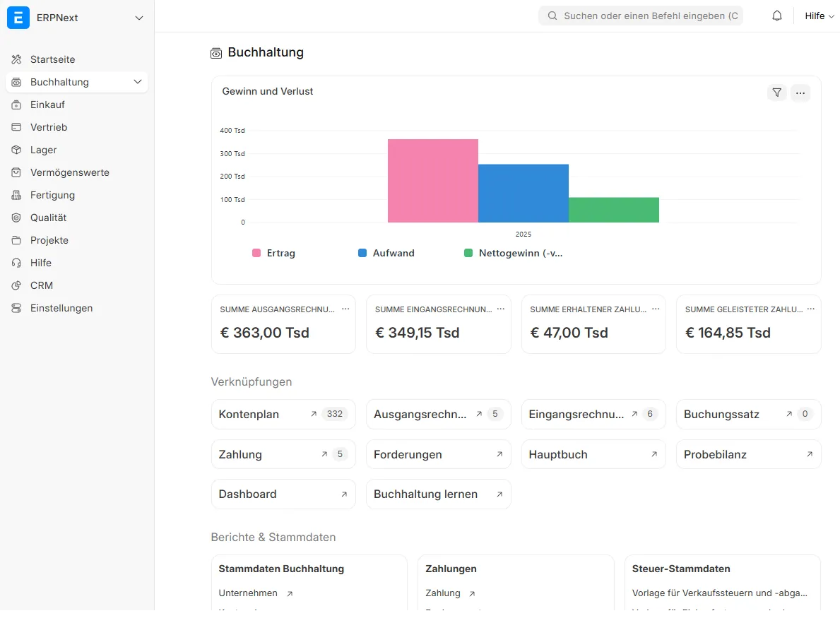Open Lager via its sidebar box icon

click(x=16, y=150)
